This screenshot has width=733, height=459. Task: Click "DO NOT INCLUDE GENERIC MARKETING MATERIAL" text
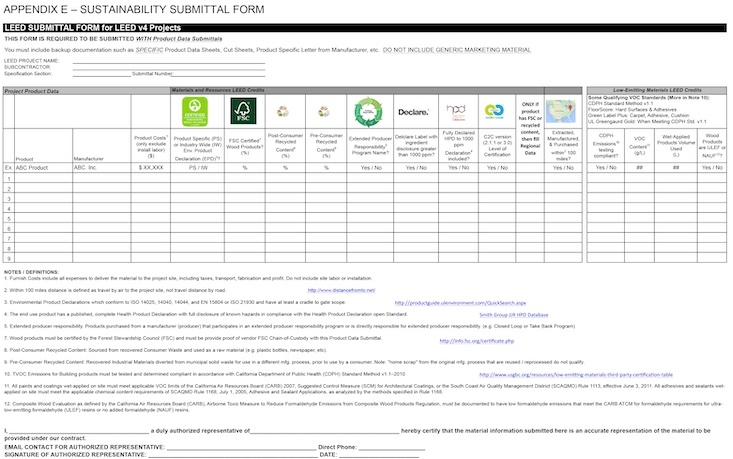pyautogui.click(x=457, y=50)
